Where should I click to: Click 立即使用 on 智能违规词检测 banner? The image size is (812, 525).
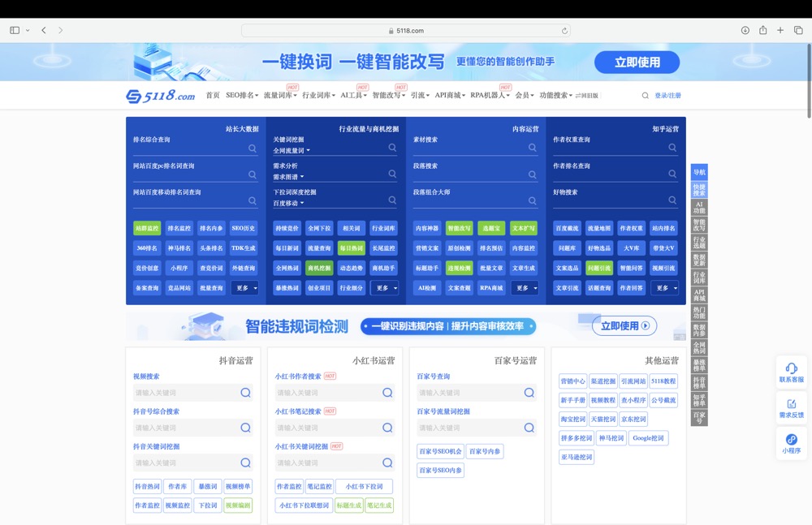[x=624, y=325]
